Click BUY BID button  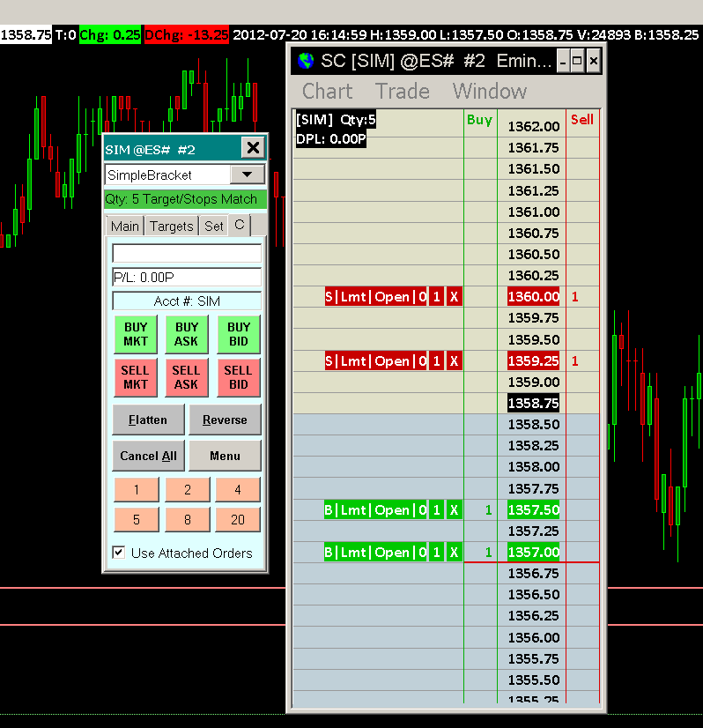[x=239, y=334]
